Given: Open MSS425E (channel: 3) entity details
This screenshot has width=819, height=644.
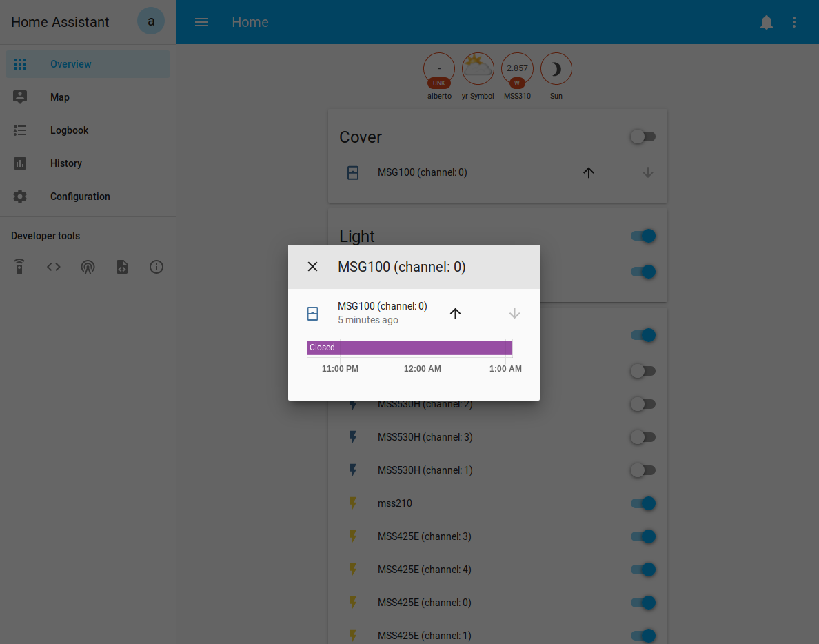Looking at the screenshot, I should click(x=425, y=536).
